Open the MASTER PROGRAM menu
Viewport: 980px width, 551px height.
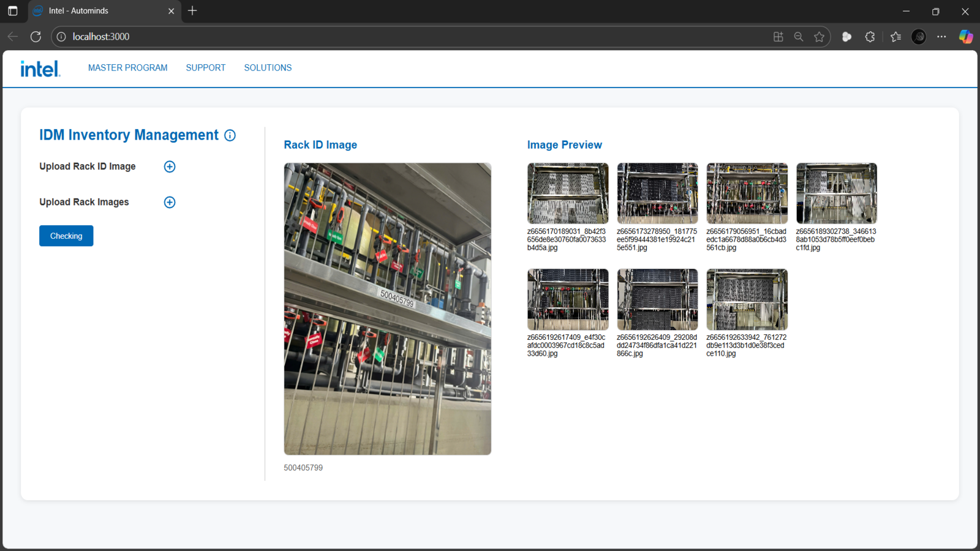pos(128,68)
